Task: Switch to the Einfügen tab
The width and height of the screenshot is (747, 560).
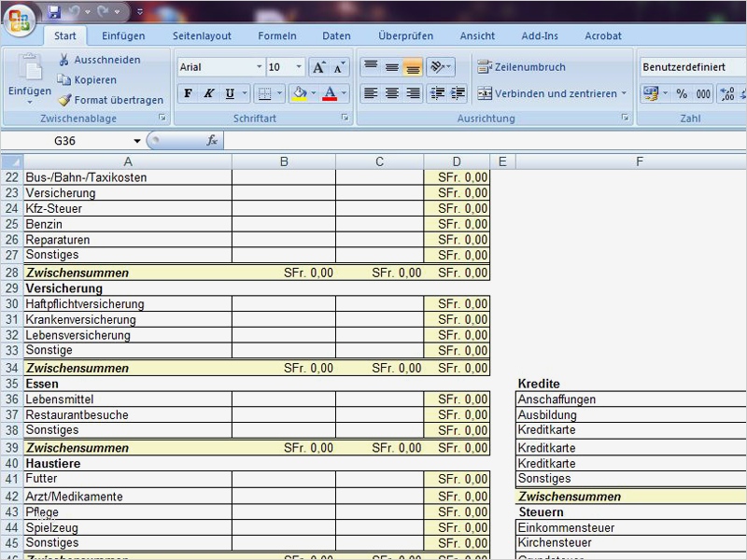Action: [x=123, y=35]
